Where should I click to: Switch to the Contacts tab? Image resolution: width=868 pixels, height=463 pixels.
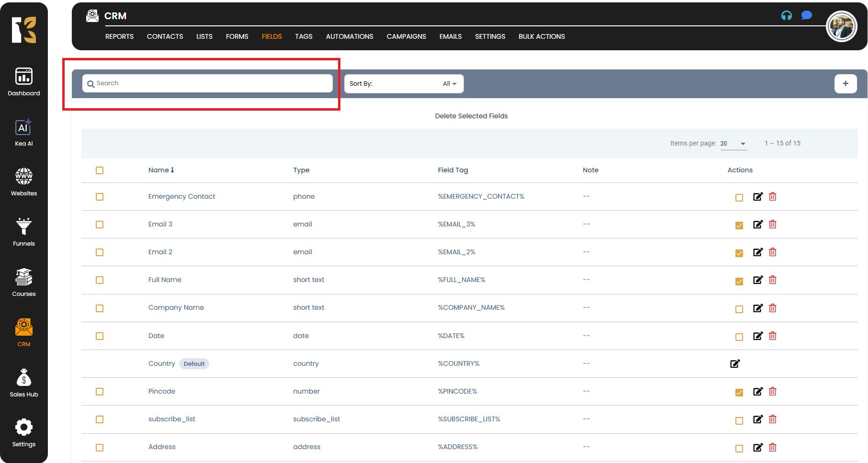[165, 36]
